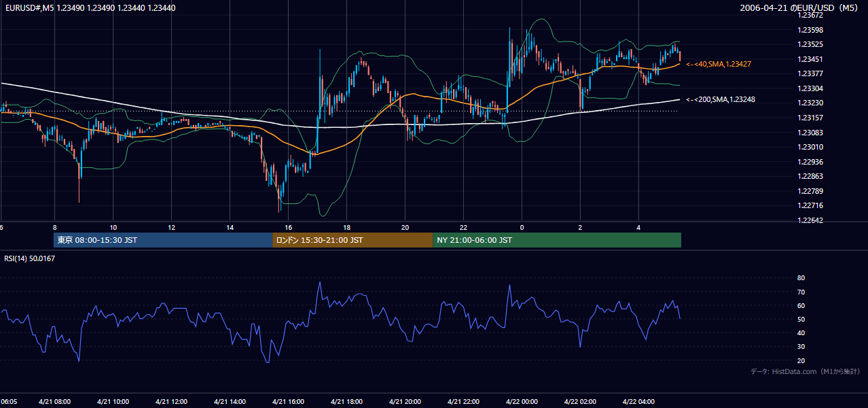868x408 pixels.
Task: Click the 4/21 08:00 time label
Action: click(x=54, y=402)
